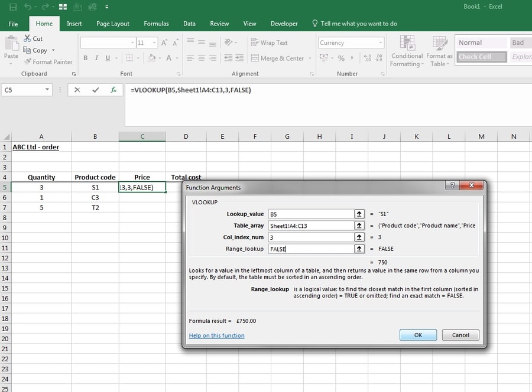The width and height of the screenshot is (532, 392).
Task: Click the Percent Style icon
Action: [341, 58]
